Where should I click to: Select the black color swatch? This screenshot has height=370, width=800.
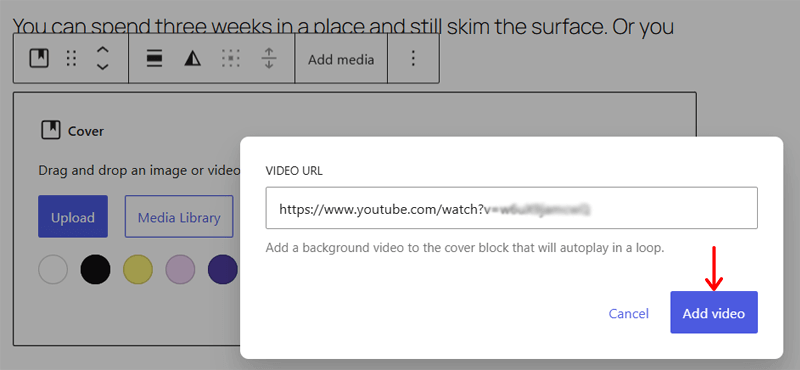(x=95, y=269)
